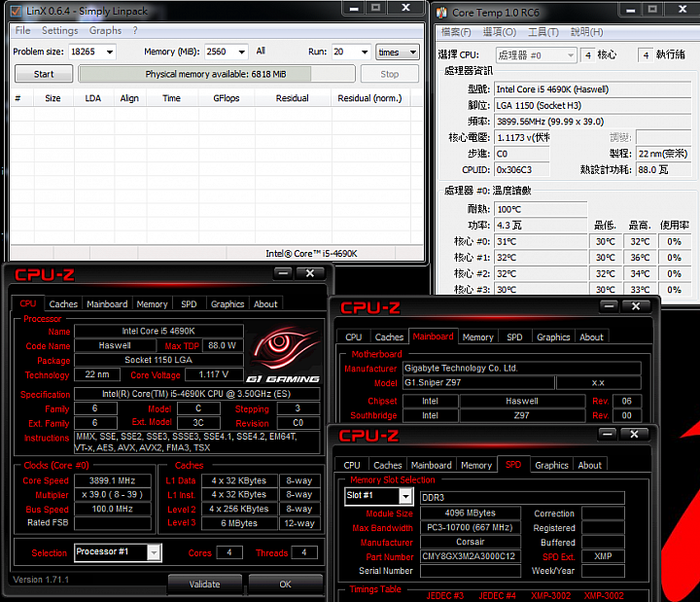Minimize the main CPU-Z CPU window
The width and height of the screenshot is (700, 602).
tap(283, 273)
